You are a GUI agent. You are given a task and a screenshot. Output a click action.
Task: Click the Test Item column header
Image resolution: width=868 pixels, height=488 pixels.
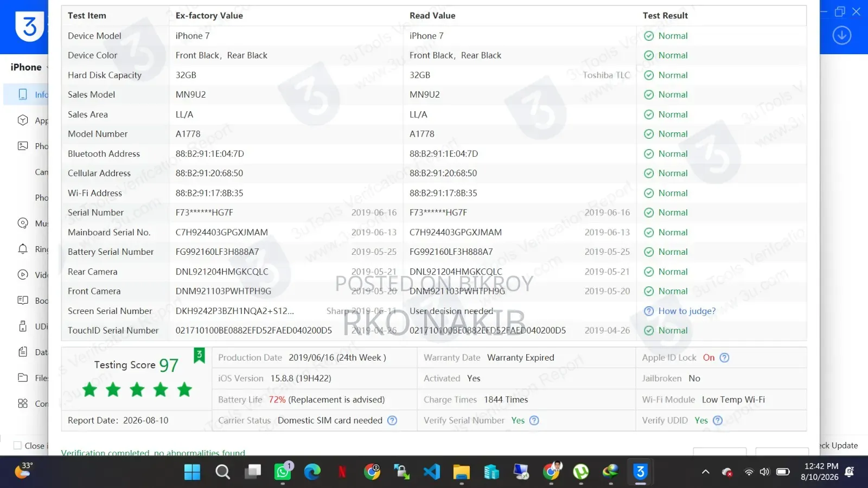point(87,16)
